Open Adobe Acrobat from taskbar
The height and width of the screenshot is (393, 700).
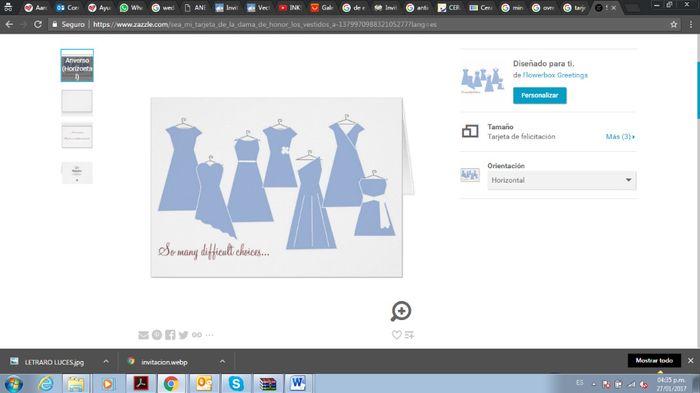click(x=141, y=384)
